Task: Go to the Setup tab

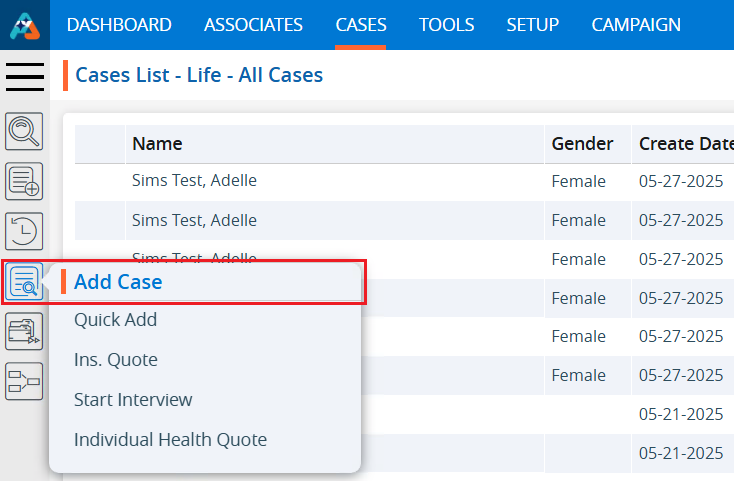Action: (x=532, y=25)
